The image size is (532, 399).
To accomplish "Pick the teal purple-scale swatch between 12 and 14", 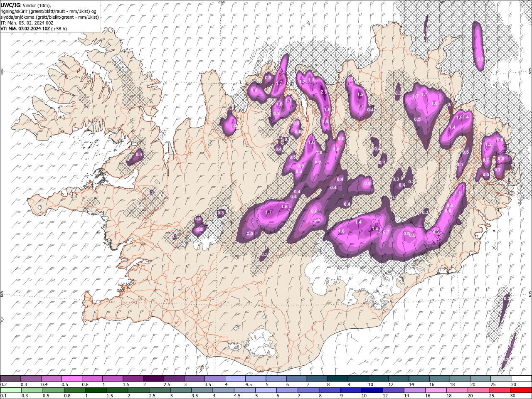I will 399,379.
